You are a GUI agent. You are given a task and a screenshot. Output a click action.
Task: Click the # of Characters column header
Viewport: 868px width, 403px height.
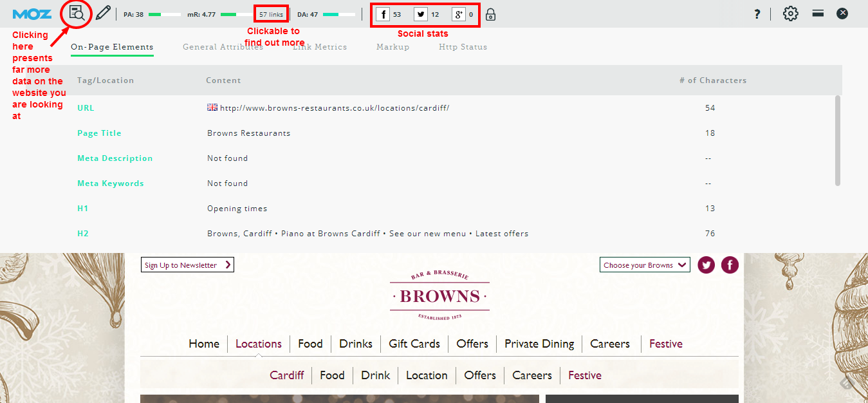point(713,80)
